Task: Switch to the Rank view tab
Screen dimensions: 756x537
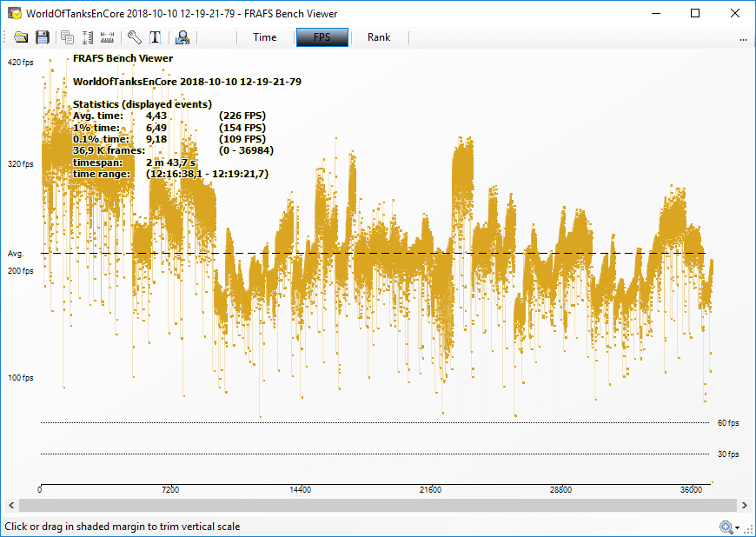Action: click(379, 37)
